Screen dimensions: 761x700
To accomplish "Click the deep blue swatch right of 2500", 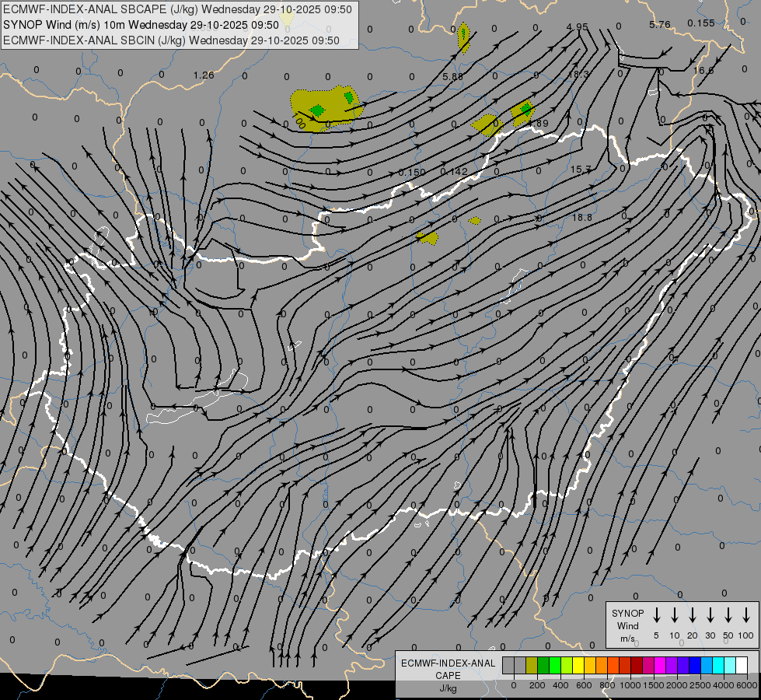I will 696,665.
